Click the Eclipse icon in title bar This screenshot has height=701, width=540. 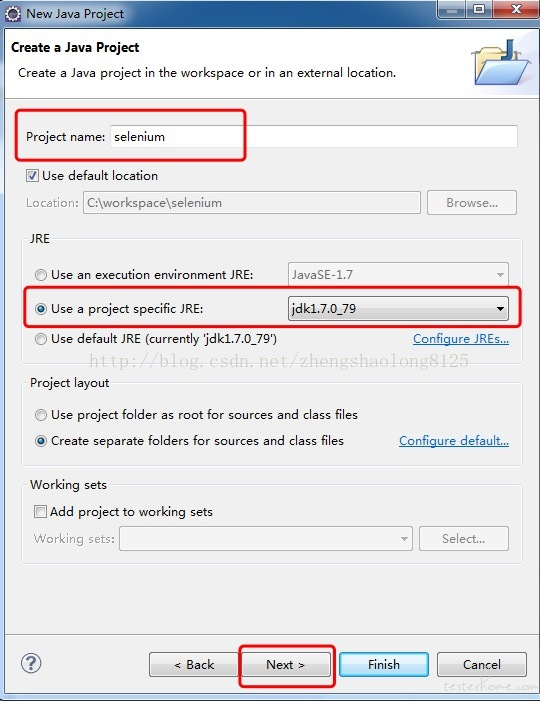pos(13,14)
